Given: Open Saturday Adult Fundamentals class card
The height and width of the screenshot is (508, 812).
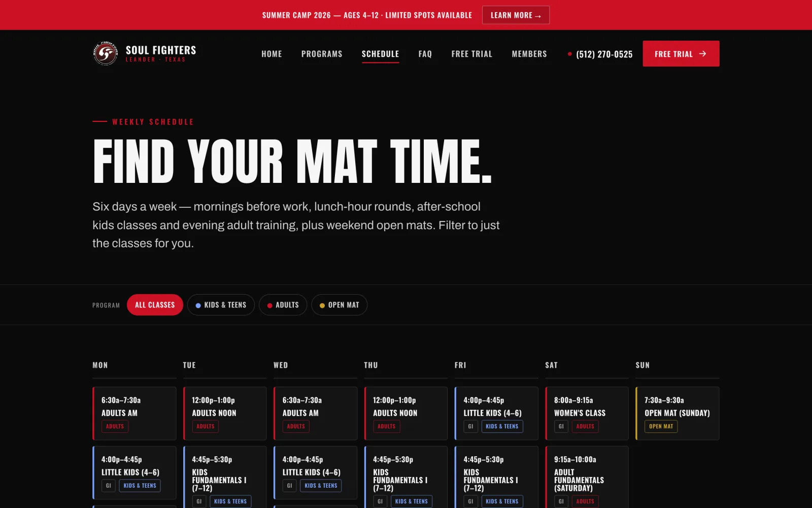Looking at the screenshot, I should coord(587,477).
